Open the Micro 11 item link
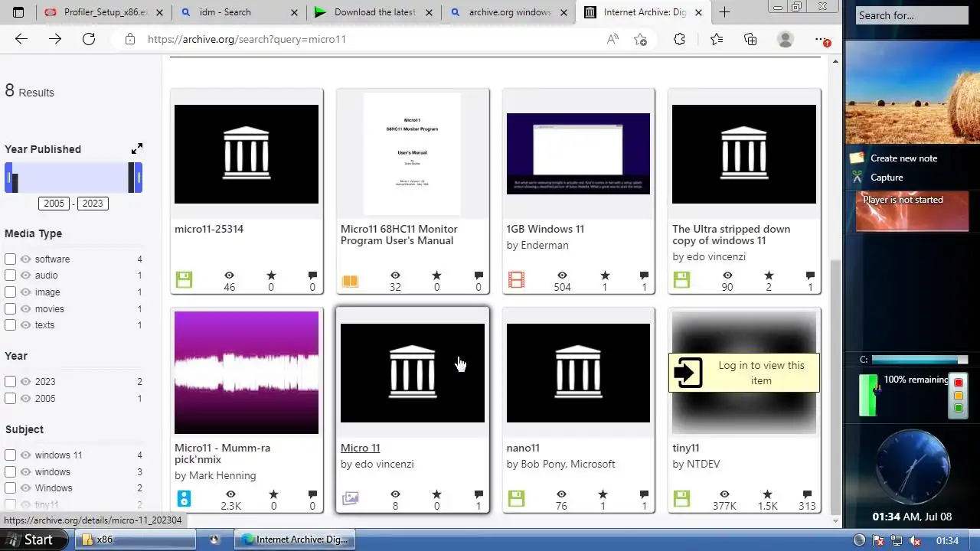The image size is (980, 551). coord(360,448)
